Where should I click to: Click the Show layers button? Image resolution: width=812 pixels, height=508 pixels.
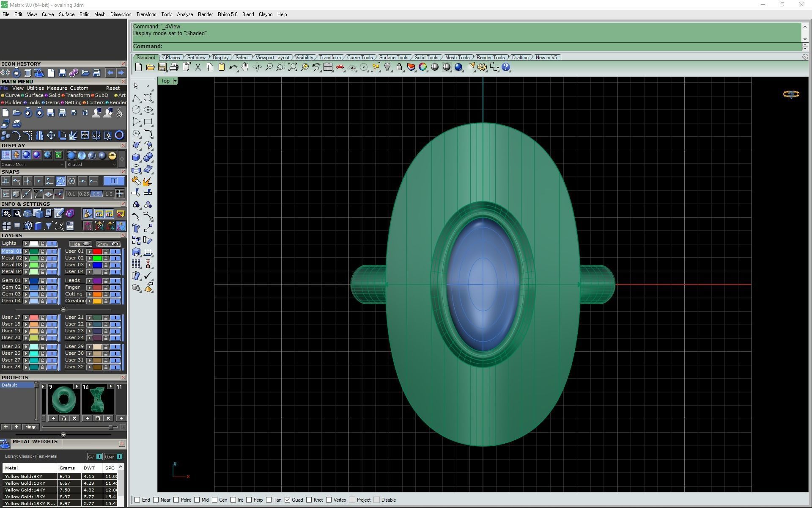point(108,244)
